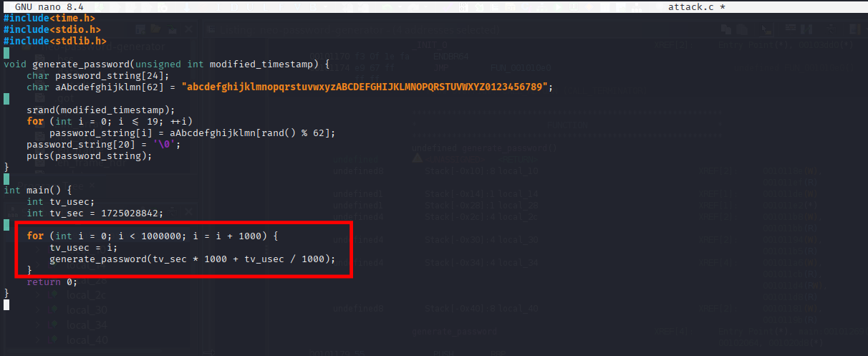This screenshot has height=356, width=868.
Task: Click the orange alphabet string literal
Action: tap(367, 87)
